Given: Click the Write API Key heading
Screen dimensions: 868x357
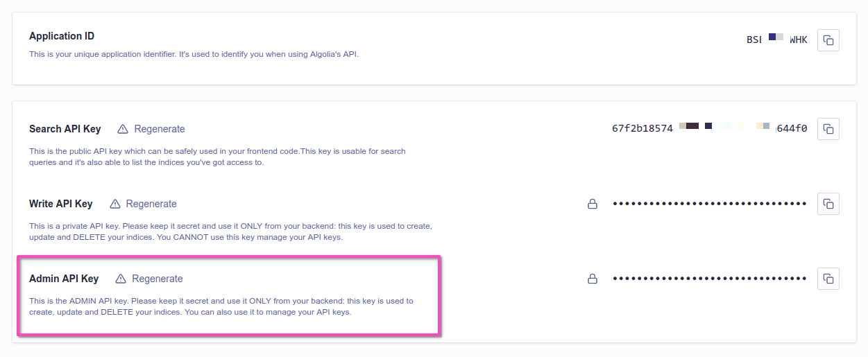Looking at the screenshot, I should 61,204.
